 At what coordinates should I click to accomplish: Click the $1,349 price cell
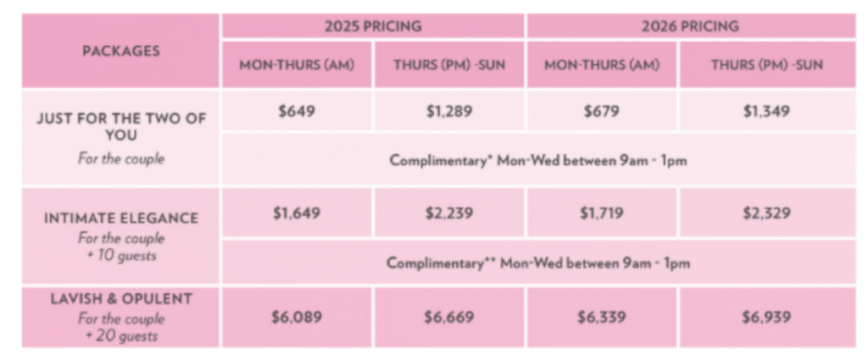tap(767, 111)
